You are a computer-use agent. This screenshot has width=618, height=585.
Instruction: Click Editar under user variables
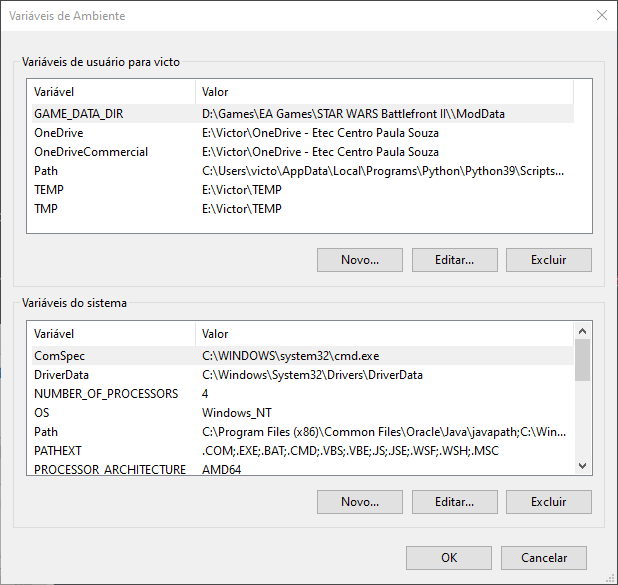point(454,260)
